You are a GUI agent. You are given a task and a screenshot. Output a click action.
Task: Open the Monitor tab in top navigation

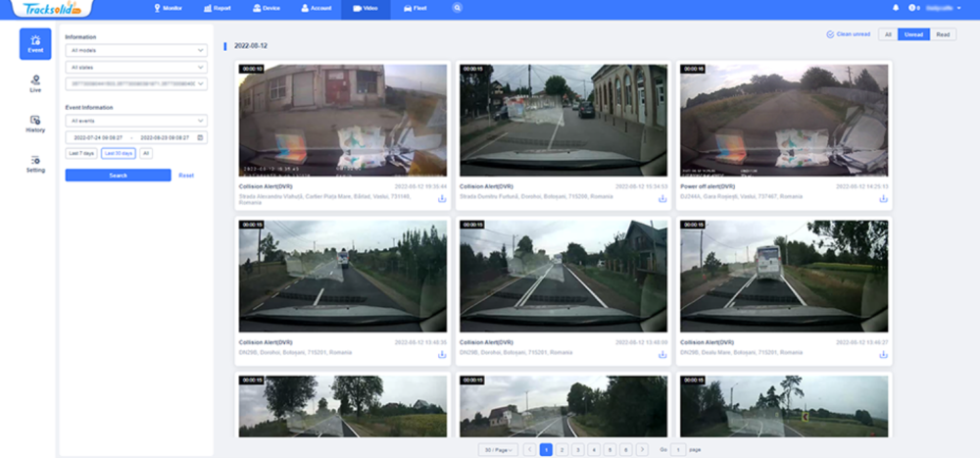(x=168, y=8)
